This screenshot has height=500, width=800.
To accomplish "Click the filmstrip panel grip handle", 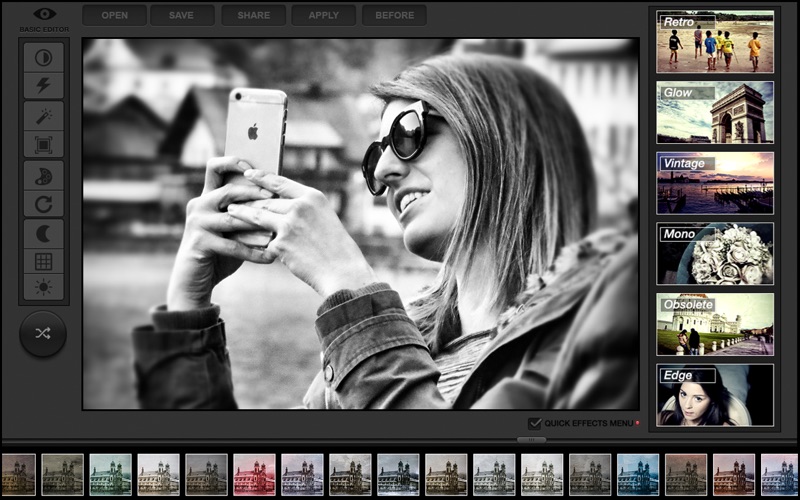I will (x=531, y=439).
